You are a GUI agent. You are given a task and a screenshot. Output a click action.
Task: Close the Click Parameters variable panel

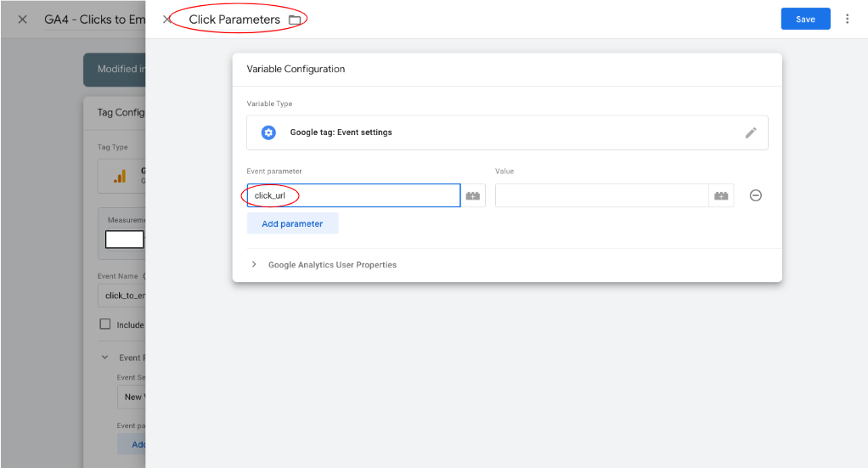[166, 20]
